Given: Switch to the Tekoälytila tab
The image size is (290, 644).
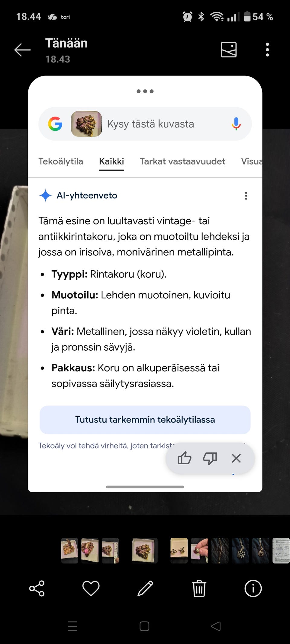Looking at the screenshot, I should tap(61, 161).
